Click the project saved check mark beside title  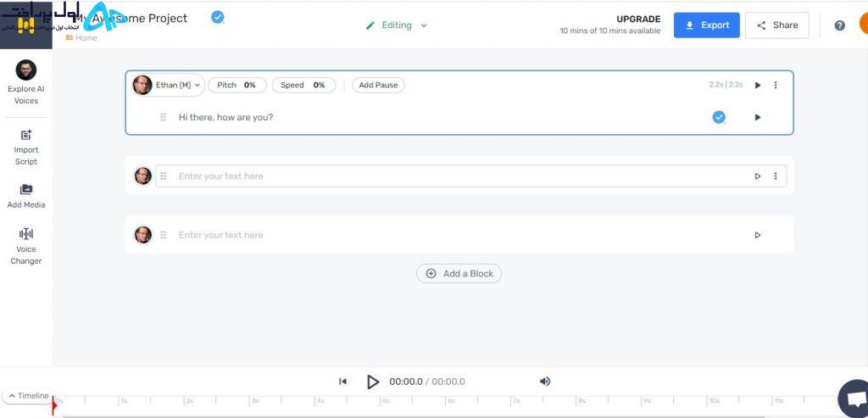pyautogui.click(x=218, y=18)
